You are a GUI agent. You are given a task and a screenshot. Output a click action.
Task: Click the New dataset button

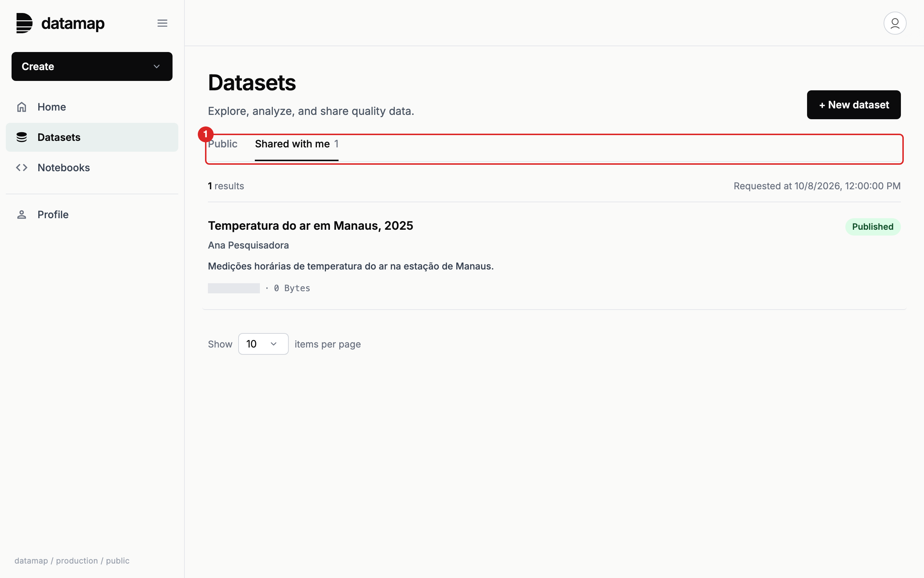coord(854,105)
